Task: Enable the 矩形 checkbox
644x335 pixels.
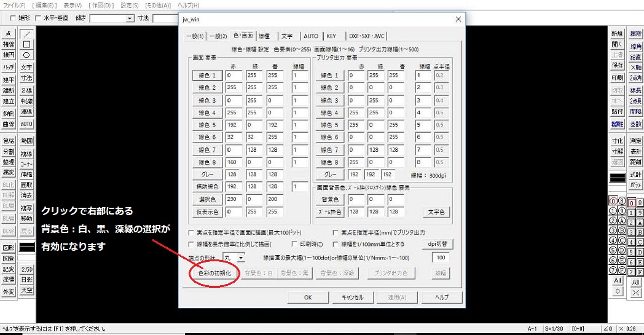Action: point(14,18)
